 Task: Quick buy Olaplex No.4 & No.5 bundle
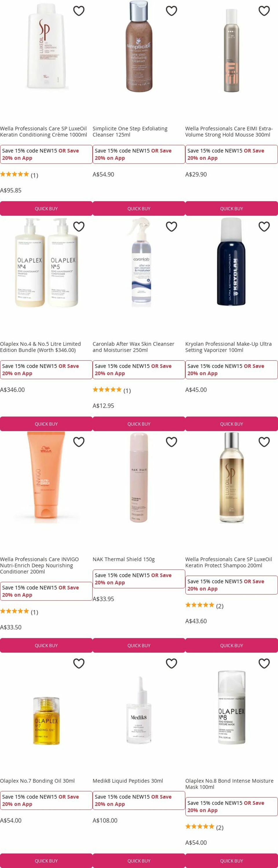click(46, 424)
